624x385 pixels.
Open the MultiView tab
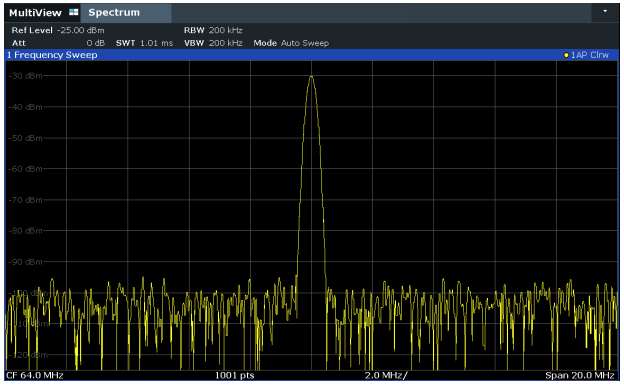point(35,13)
